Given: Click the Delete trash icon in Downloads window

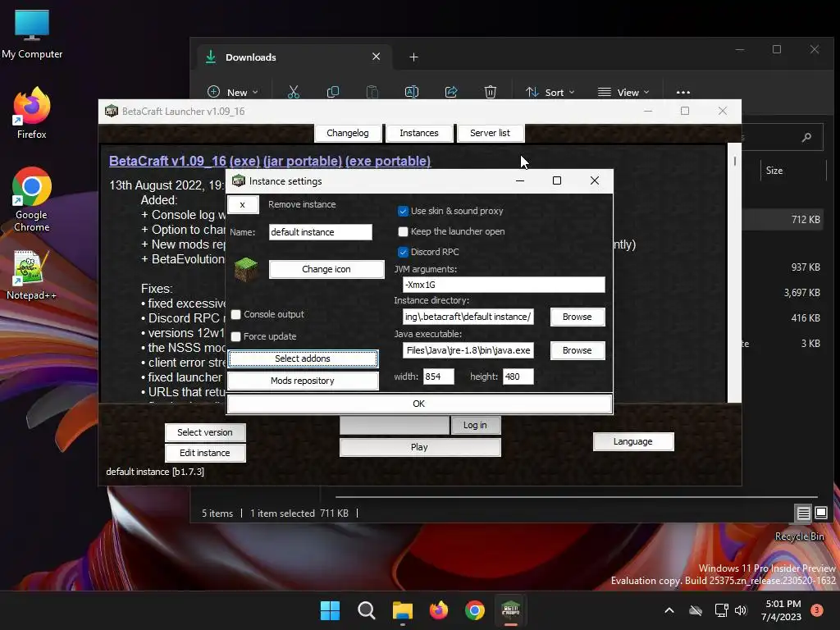Looking at the screenshot, I should click(491, 92).
